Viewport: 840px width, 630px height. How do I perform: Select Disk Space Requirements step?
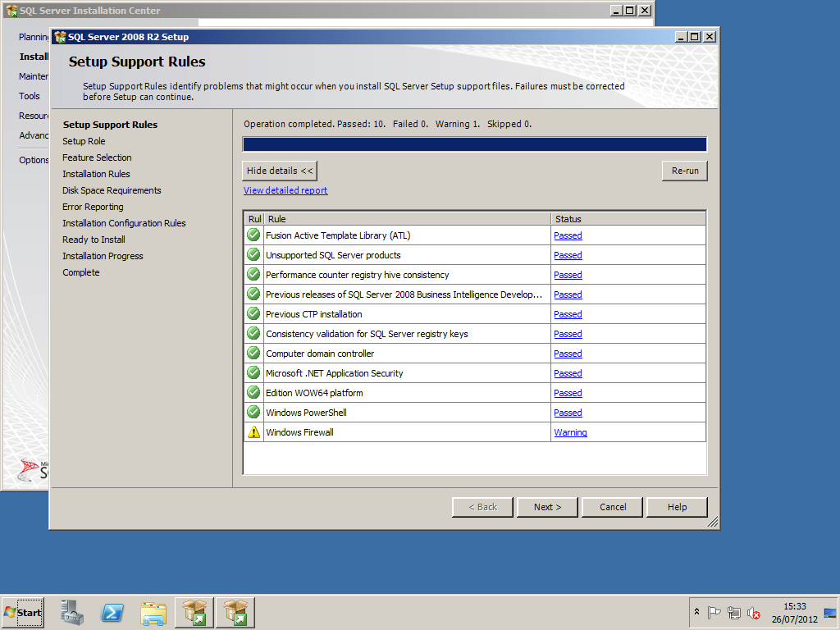(x=112, y=190)
